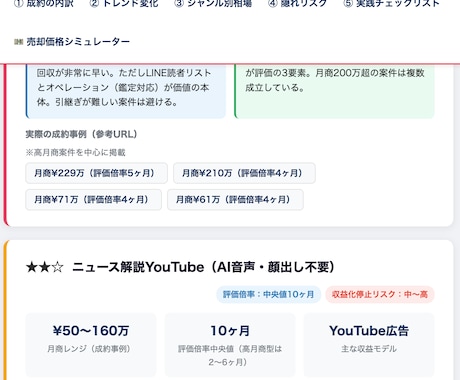Click the green note about 月商200万超の案件
Image resolution: width=460 pixels, height=380 pixels.
pos(334,91)
